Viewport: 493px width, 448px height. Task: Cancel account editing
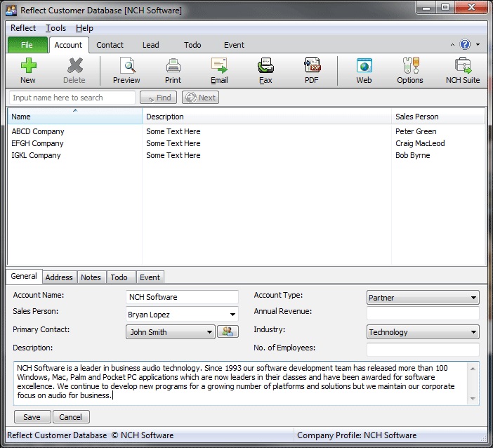click(x=71, y=417)
